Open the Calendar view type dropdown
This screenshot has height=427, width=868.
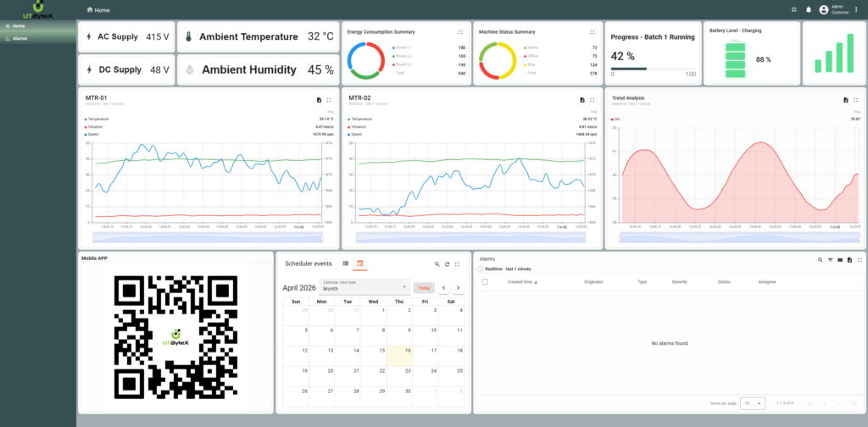point(364,286)
